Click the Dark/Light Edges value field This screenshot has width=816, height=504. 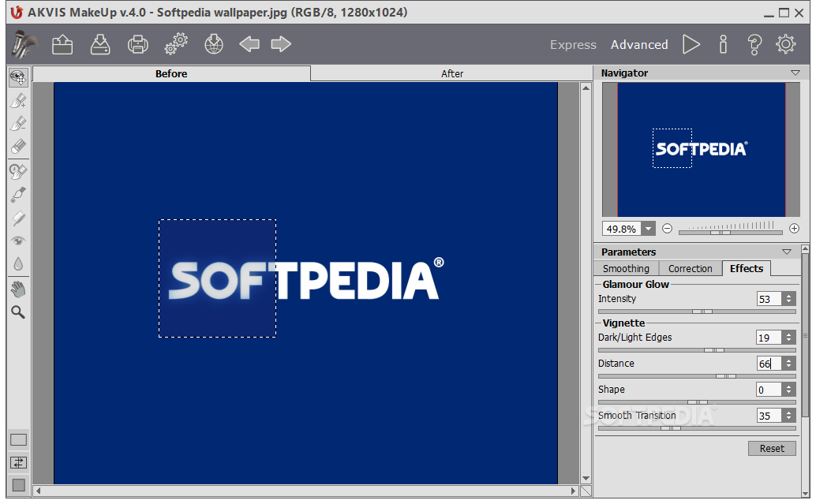(769, 338)
